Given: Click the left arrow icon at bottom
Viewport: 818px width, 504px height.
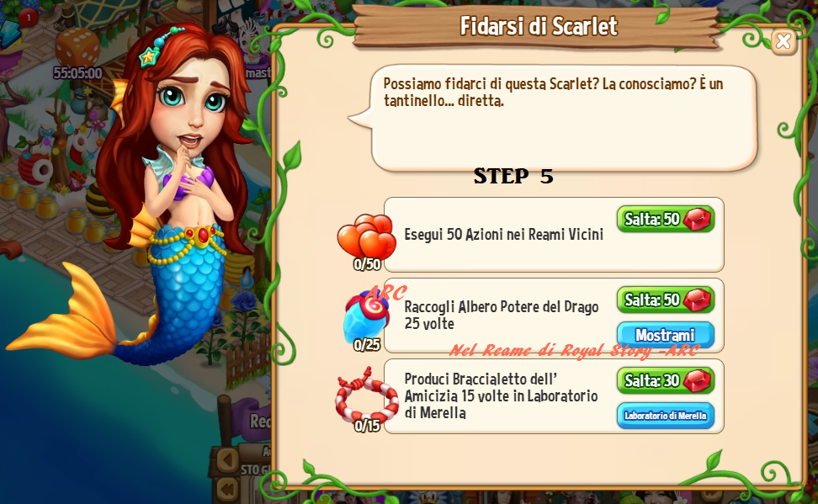Looking at the screenshot, I should pos(227,459).
